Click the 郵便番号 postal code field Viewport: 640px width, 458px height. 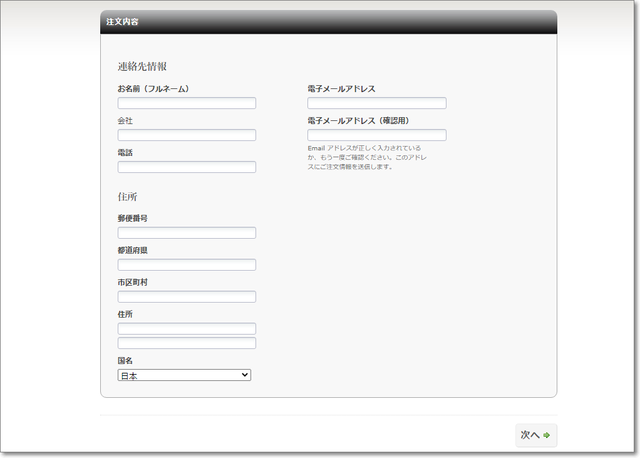click(x=187, y=233)
